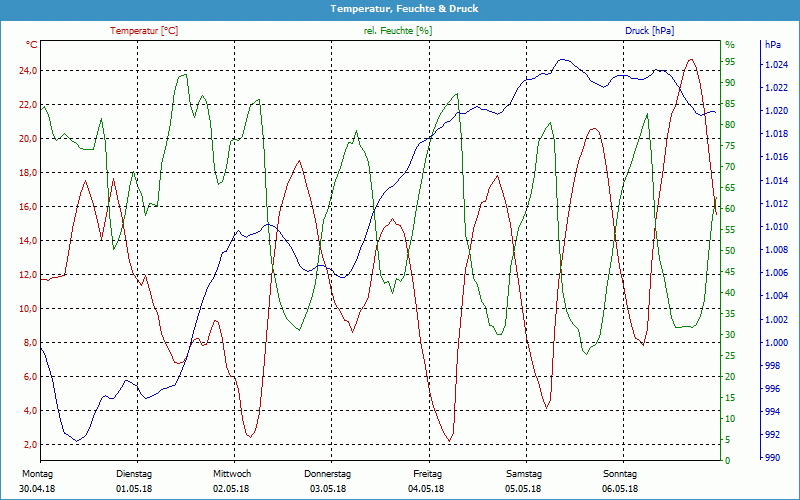Click the chart title 'Temperatur, Feuchte & Druck'
The height and width of the screenshot is (500, 800).
click(404, 9)
